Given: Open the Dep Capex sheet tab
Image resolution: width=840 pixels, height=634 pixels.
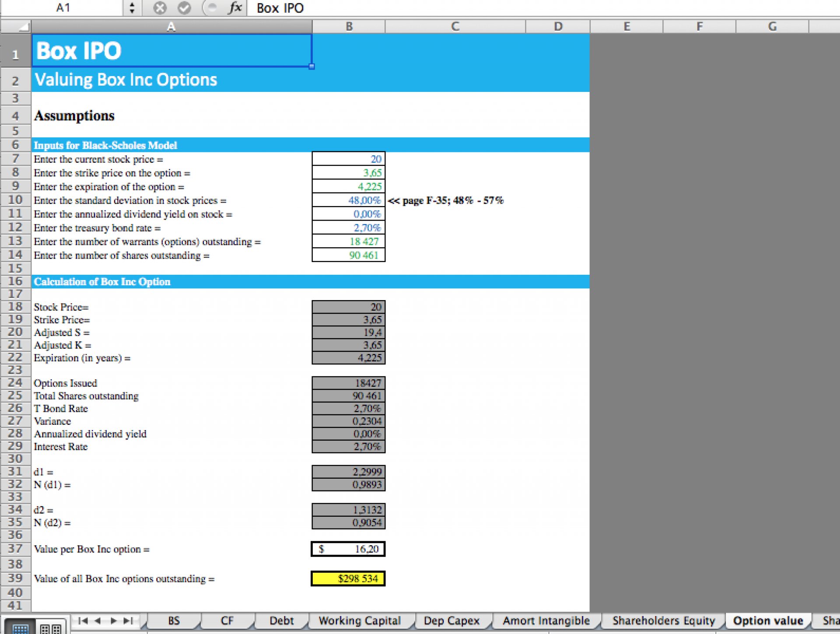Looking at the screenshot, I should coord(452,620).
